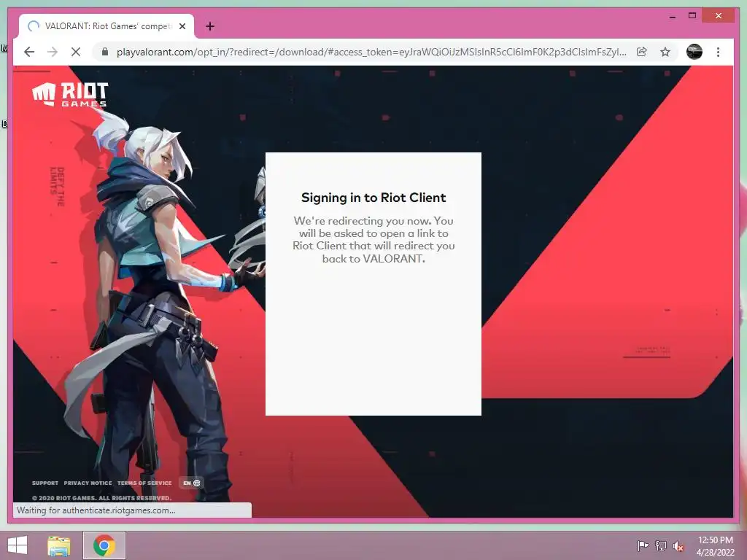Image resolution: width=747 pixels, height=560 pixels.
Task: Click the muted volume tray icon
Action: click(x=678, y=546)
